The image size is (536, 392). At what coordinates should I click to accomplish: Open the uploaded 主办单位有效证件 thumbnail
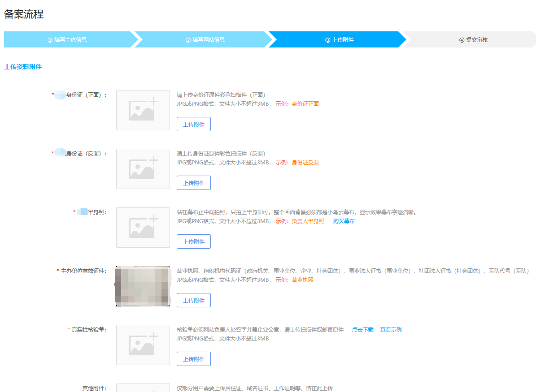pyautogui.click(x=143, y=286)
